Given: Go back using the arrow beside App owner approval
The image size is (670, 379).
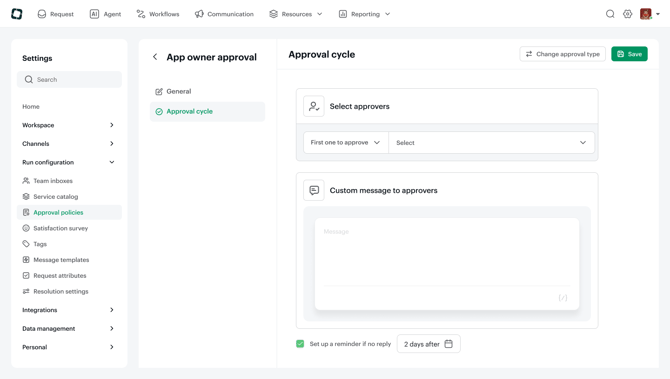Looking at the screenshot, I should click(155, 57).
